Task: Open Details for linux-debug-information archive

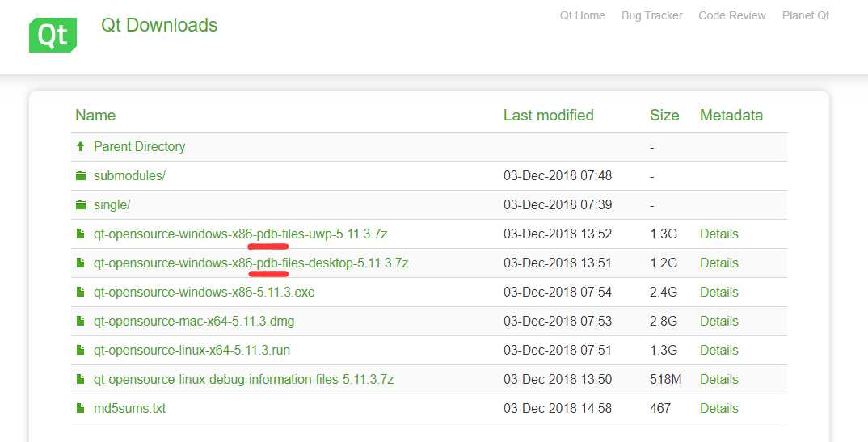Action: tap(719, 380)
